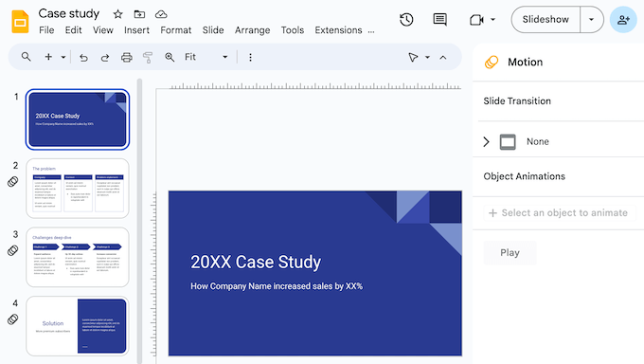The image size is (644, 364).
Task: Activate paint format roller
Action: [148, 57]
